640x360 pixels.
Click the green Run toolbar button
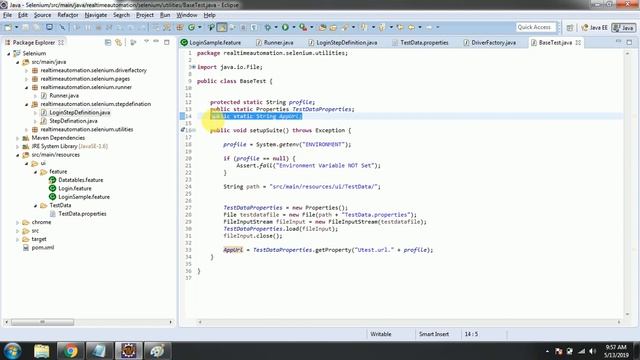[285, 27]
